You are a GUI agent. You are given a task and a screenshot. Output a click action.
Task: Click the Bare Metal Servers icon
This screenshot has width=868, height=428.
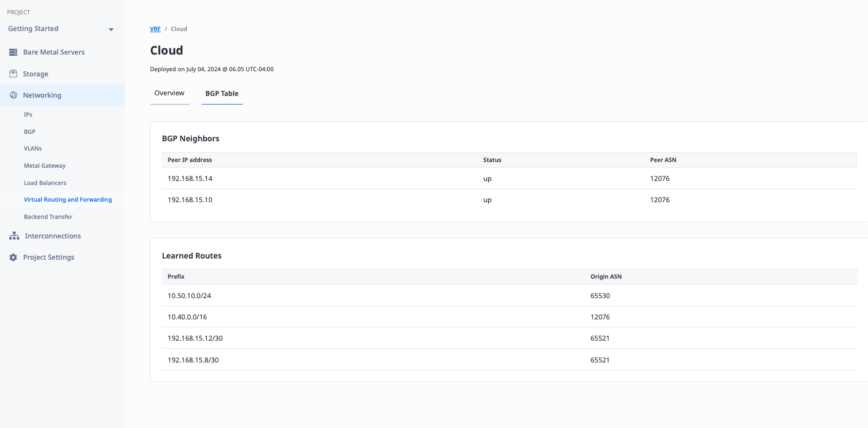tap(13, 52)
